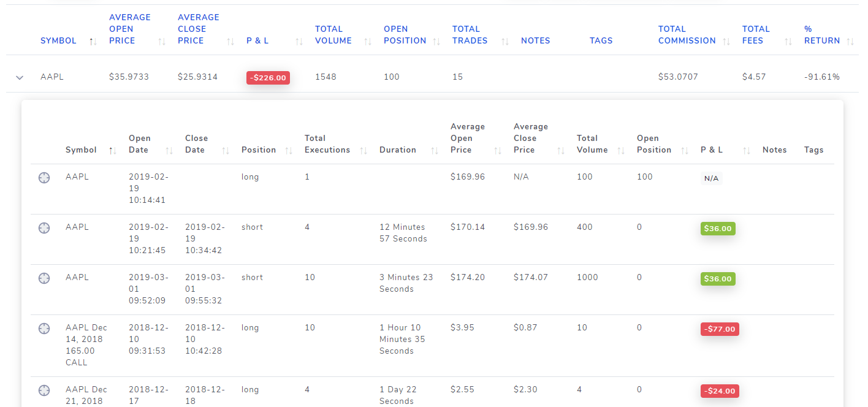The width and height of the screenshot is (868, 407).
Task: Click the 2018-12-10 10:42:28 close date
Action: tap(205, 340)
